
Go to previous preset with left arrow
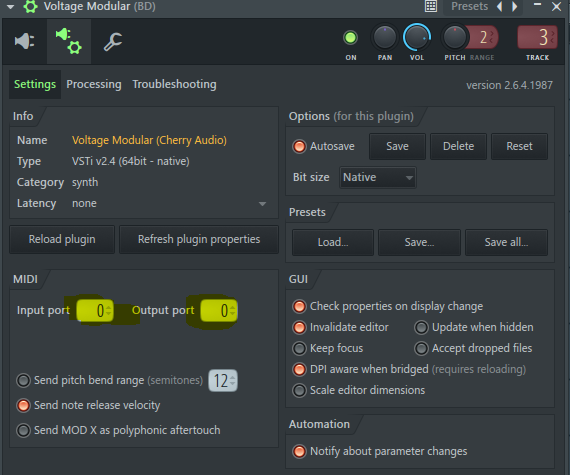[500, 6]
